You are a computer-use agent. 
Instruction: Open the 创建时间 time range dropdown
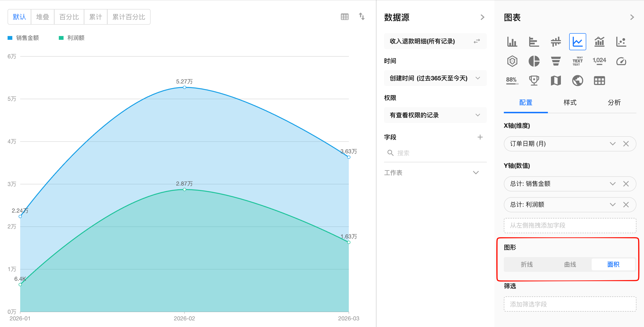(x=435, y=78)
